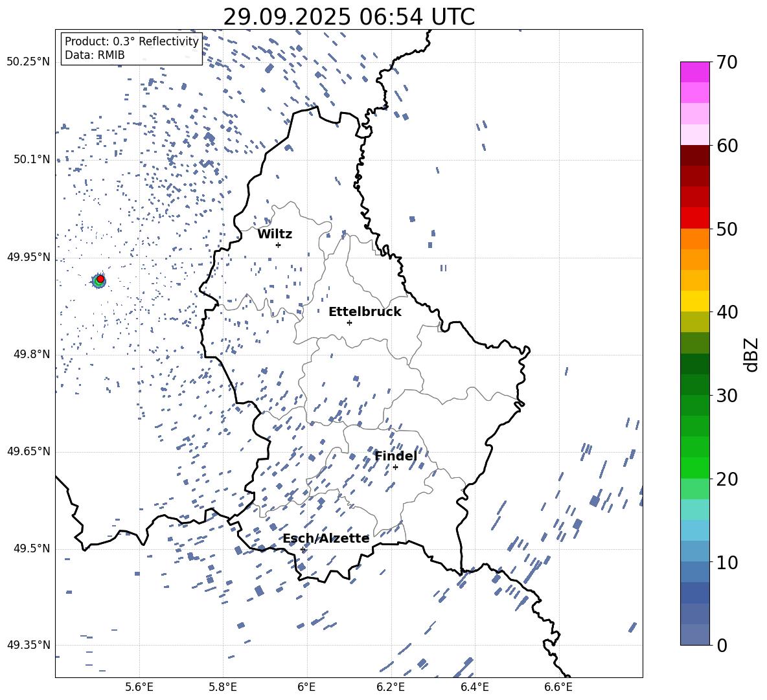Click the Esch/Alzette city label
The height and width of the screenshot is (700, 767).
pyautogui.click(x=326, y=539)
